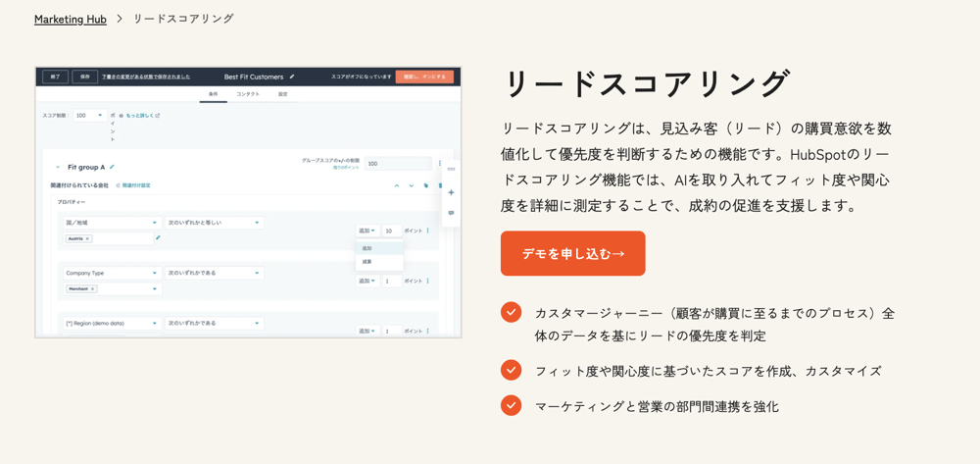Click the orange 確認し、オンにする button
980x464 pixels.
[x=424, y=77]
